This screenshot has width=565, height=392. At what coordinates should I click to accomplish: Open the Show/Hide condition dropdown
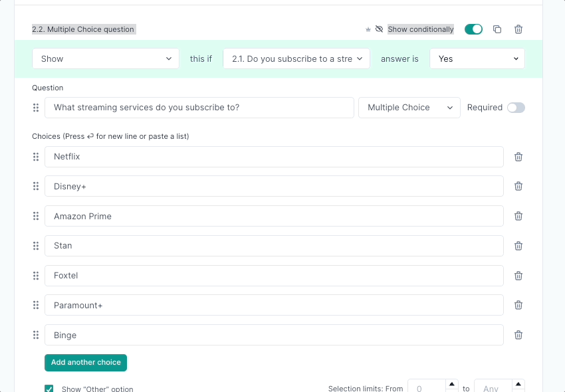click(106, 58)
